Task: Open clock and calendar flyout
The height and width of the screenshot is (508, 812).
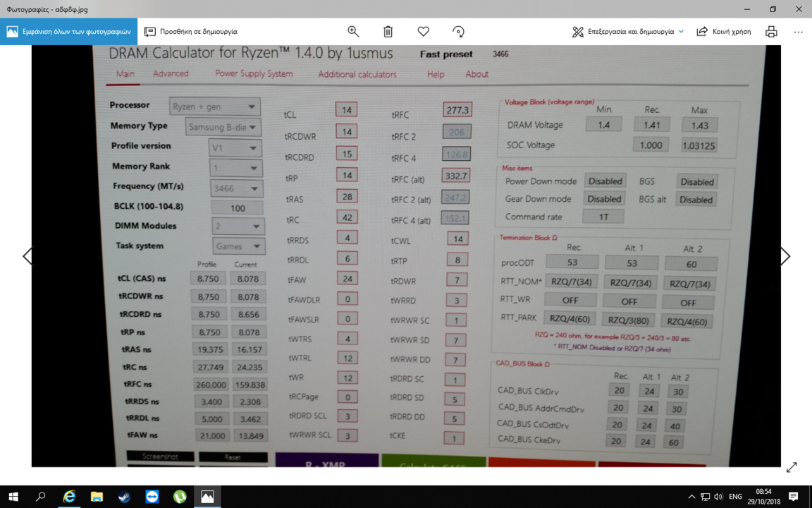Action: click(763, 497)
